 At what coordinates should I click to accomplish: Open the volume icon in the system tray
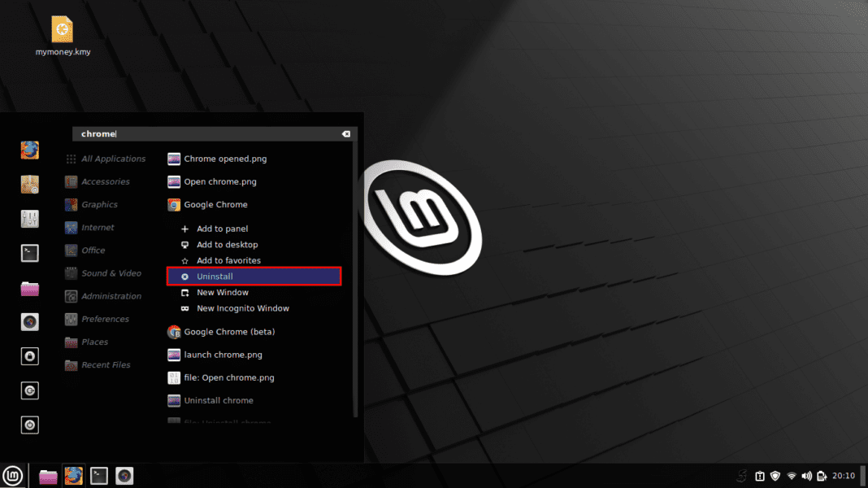(x=807, y=476)
